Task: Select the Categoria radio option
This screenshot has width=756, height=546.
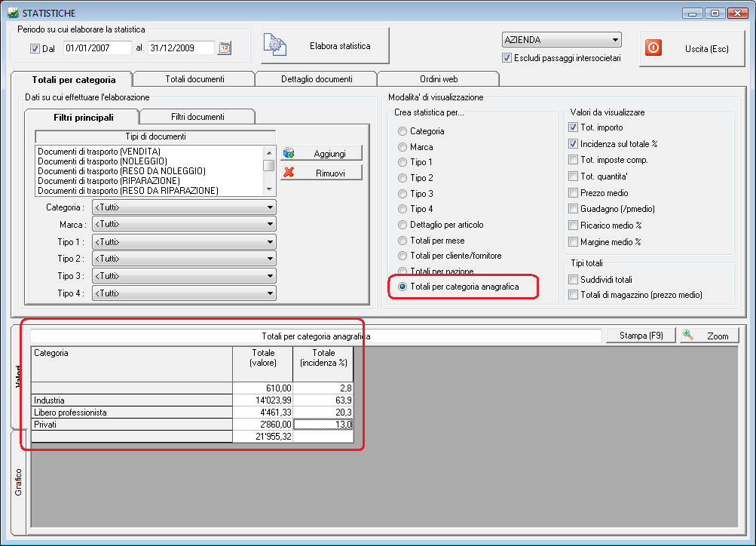Action: [x=402, y=131]
